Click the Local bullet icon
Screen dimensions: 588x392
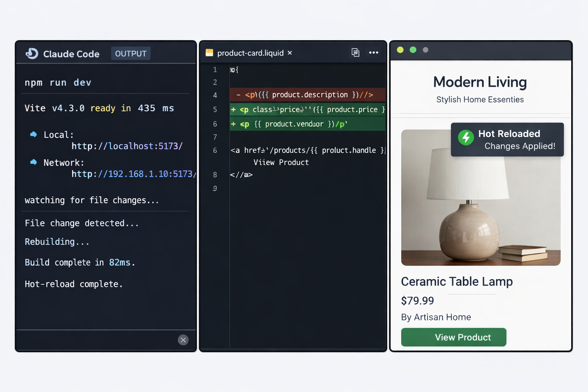pyautogui.click(x=34, y=134)
